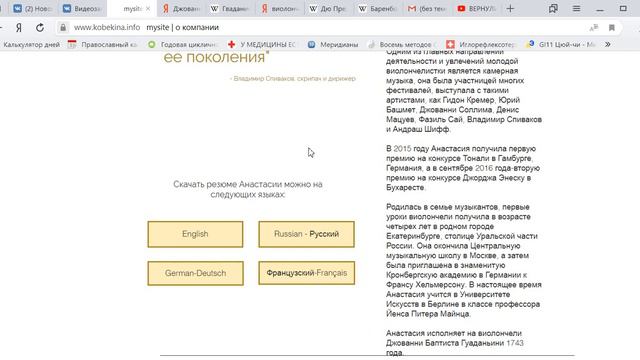Screen dimensions: 640x360
Task: Open a new browser tab
Action: point(510,9)
